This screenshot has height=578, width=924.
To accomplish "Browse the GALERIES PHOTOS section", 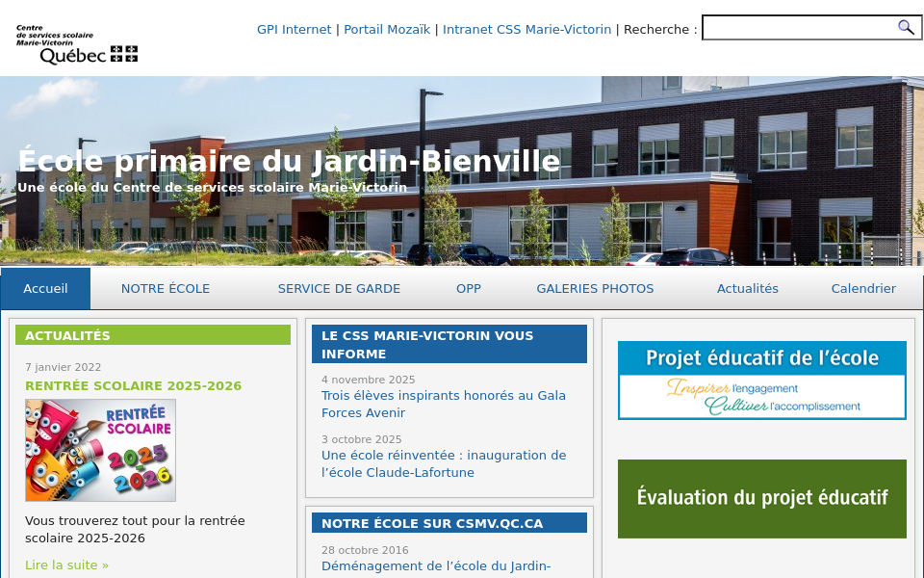I will pos(595,288).
